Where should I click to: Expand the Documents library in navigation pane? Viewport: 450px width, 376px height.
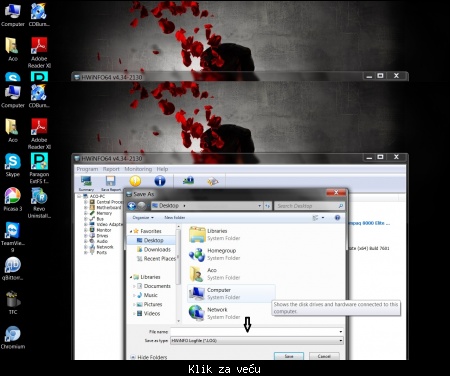click(x=134, y=286)
